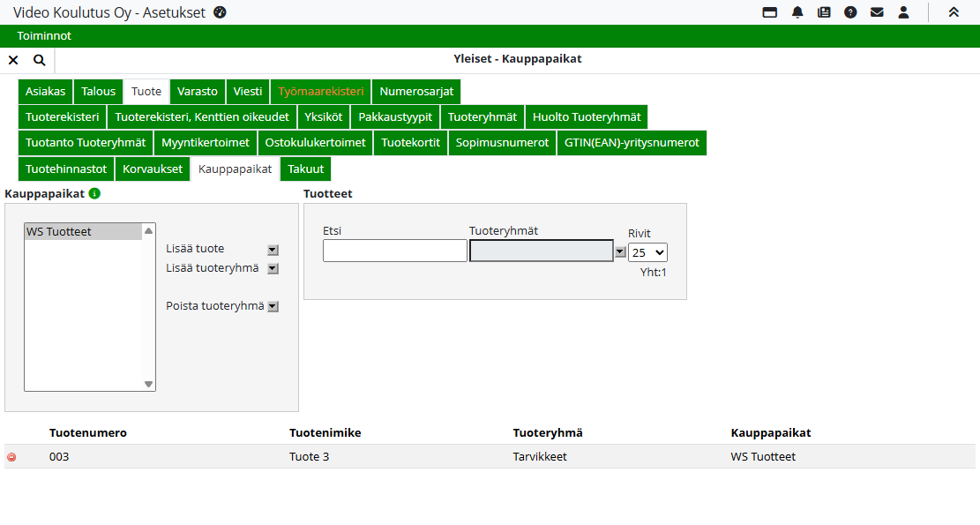980x525 pixels.
Task: Remove product 003 with red delete icon
Action: tap(11, 457)
